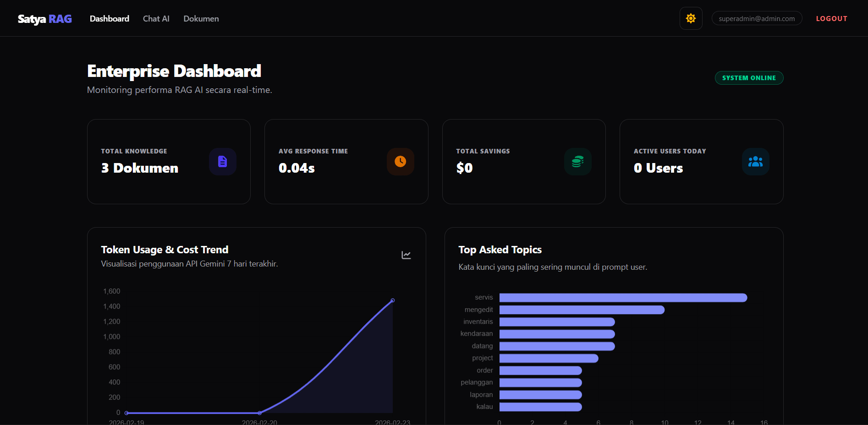This screenshot has width=868, height=425.
Task: Select the Active Users Today card
Action: (x=701, y=162)
